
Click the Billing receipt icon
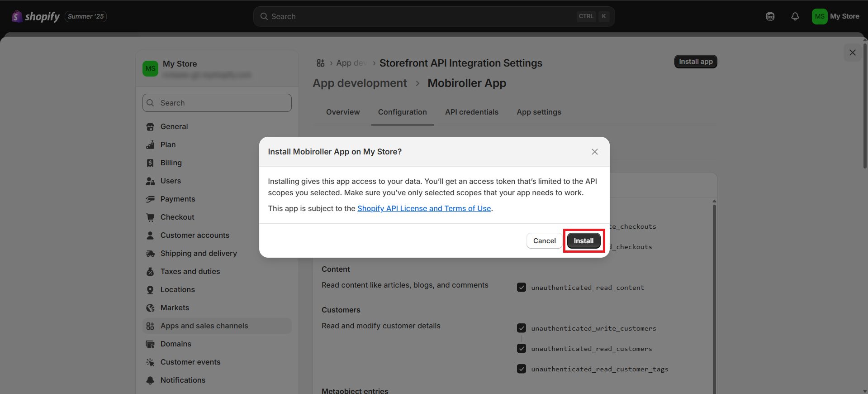[150, 163]
